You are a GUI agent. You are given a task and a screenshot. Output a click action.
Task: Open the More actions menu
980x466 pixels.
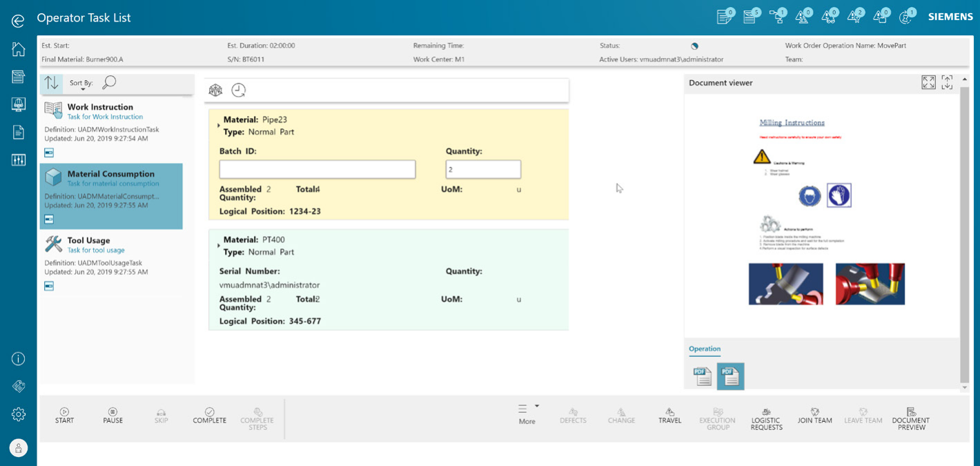(x=528, y=414)
